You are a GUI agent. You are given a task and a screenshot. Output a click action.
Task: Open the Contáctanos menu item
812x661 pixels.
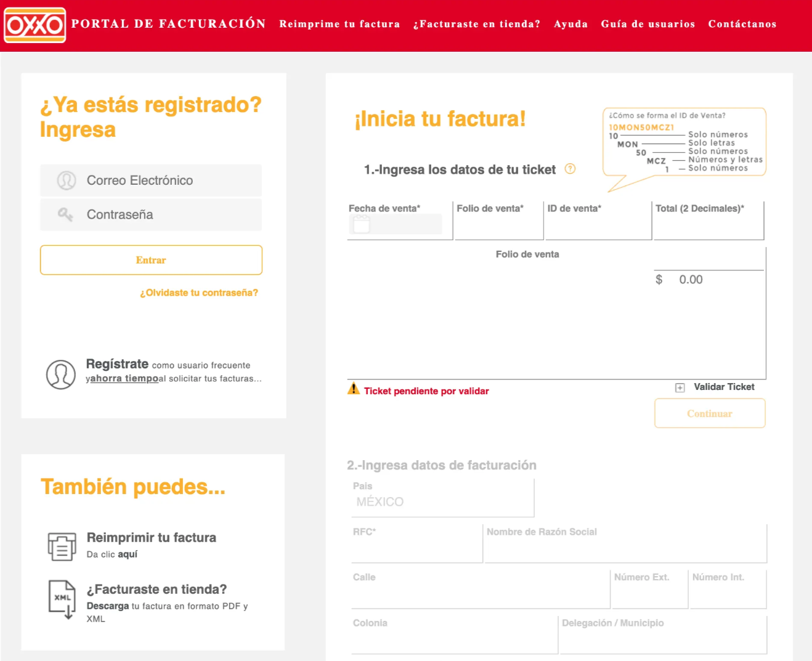coord(742,24)
